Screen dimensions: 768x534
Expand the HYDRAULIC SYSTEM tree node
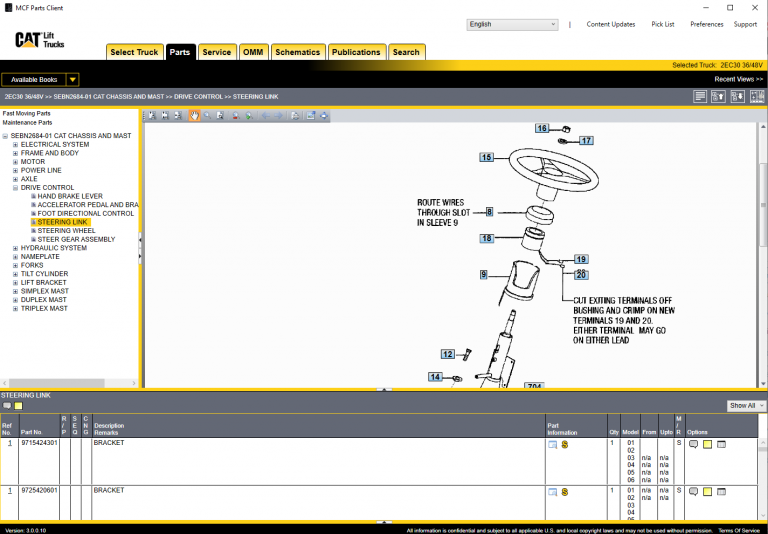pyautogui.click(x=16, y=248)
